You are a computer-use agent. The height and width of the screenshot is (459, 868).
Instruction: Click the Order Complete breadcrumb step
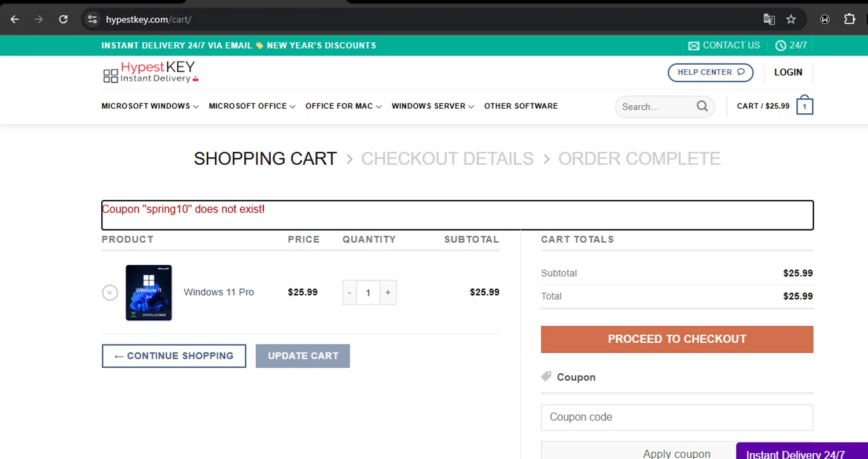pos(639,158)
